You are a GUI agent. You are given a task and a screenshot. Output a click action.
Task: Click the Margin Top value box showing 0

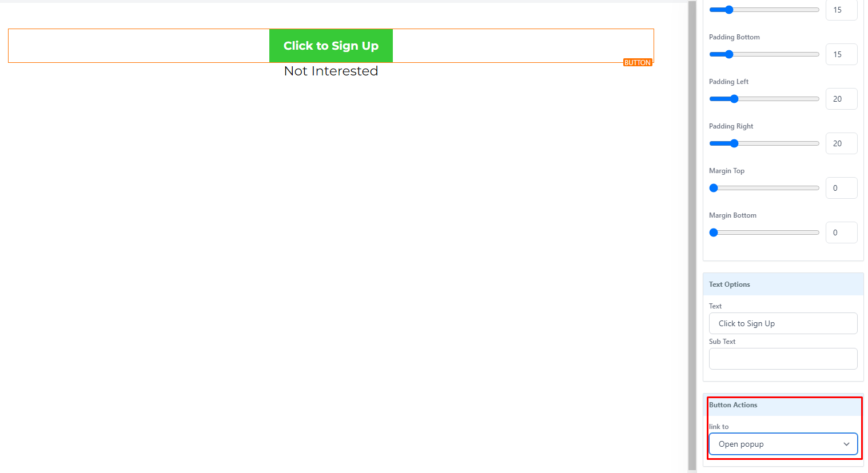pos(841,188)
